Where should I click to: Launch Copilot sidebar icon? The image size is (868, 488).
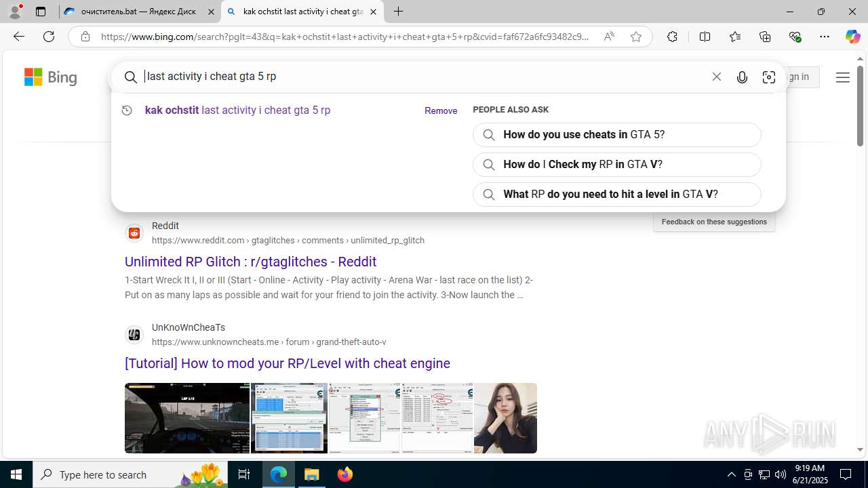(x=852, y=37)
